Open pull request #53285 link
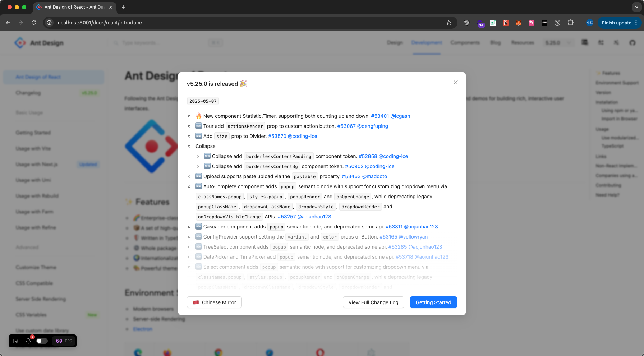 click(x=397, y=247)
